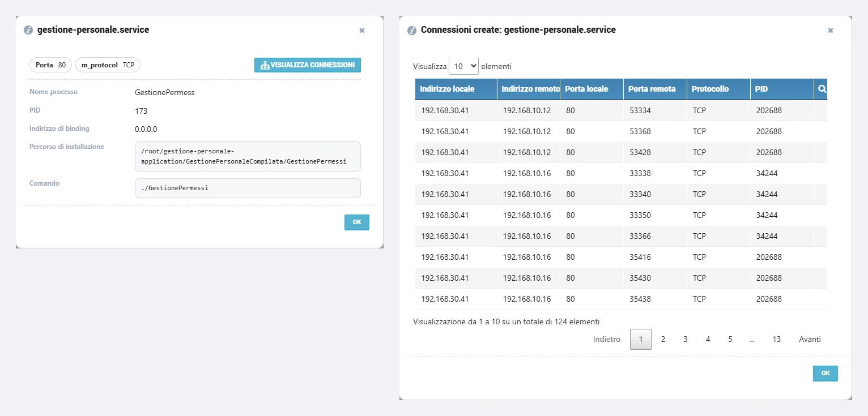Click OK in the Connessioni create dialog
The image size is (868, 416).
(826, 374)
